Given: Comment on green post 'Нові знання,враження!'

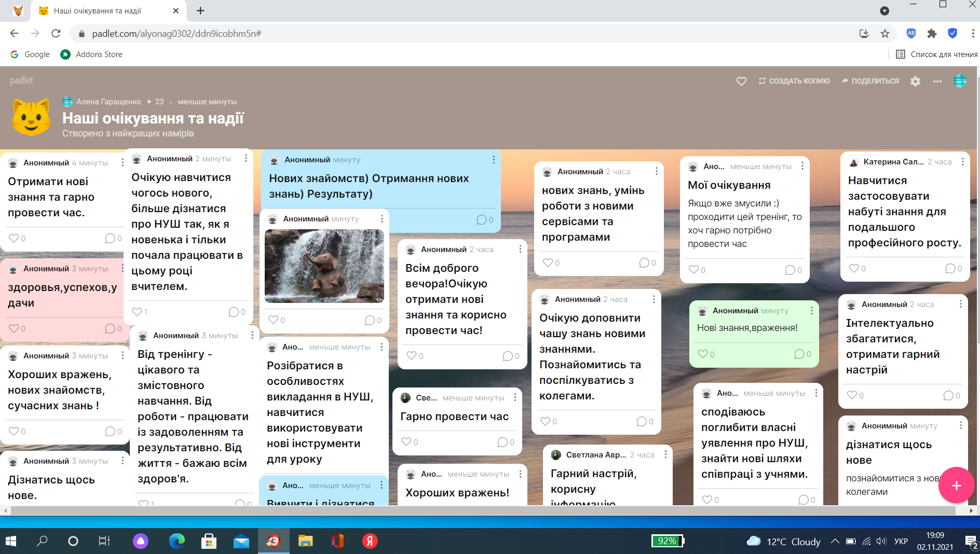Looking at the screenshot, I should click(799, 354).
